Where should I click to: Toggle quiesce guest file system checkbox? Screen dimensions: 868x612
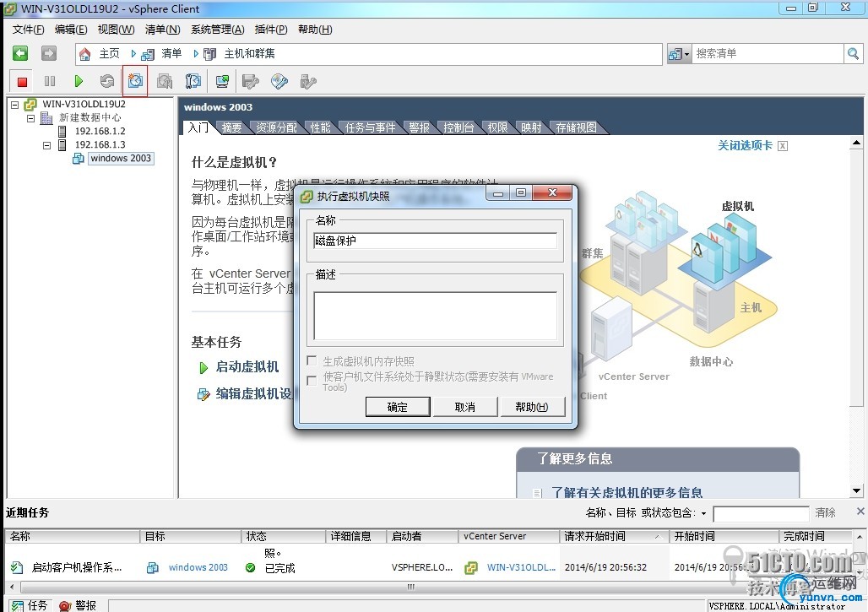click(312, 380)
